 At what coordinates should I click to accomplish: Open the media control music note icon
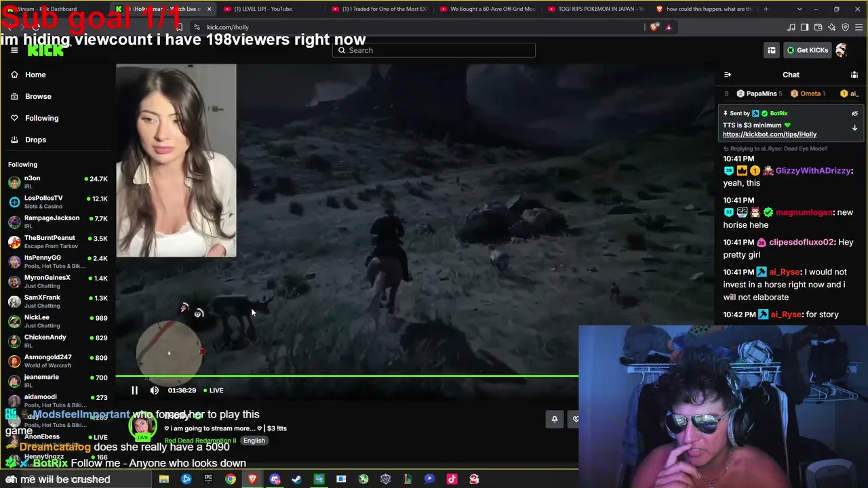tap(791, 27)
